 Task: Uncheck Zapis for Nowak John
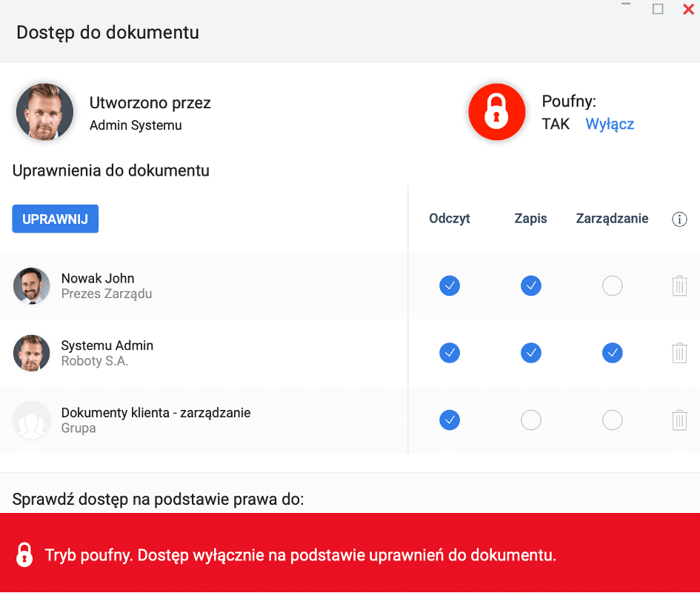[x=531, y=285]
